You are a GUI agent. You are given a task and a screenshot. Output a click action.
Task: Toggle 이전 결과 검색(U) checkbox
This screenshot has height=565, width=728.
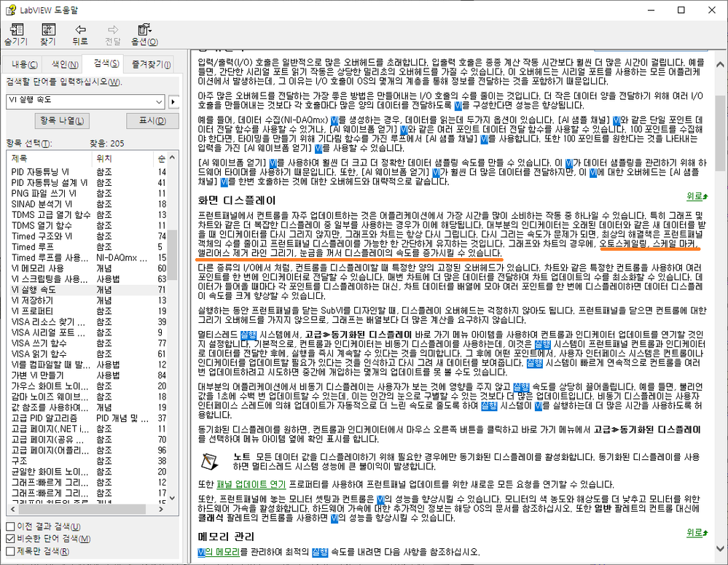10,526
